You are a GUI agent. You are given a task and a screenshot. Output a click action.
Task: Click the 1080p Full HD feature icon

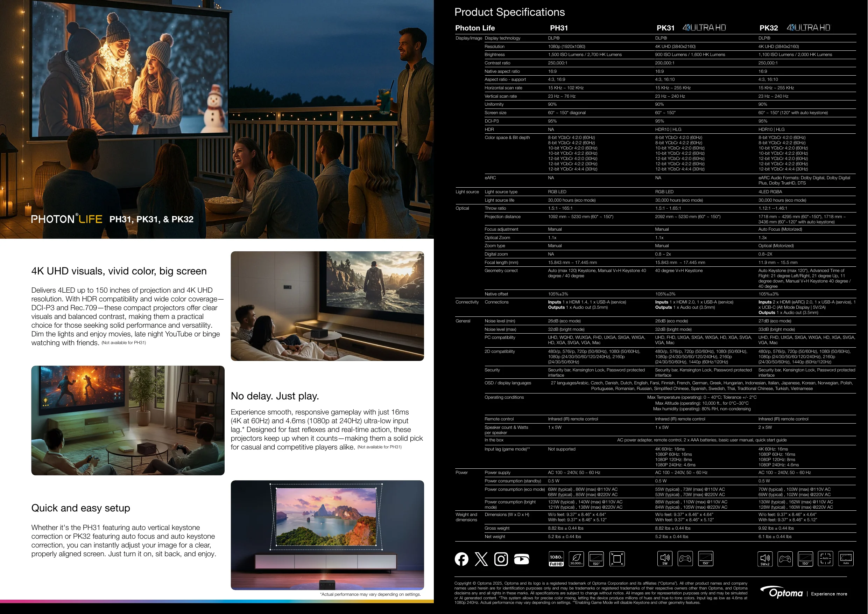pos(556,559)
